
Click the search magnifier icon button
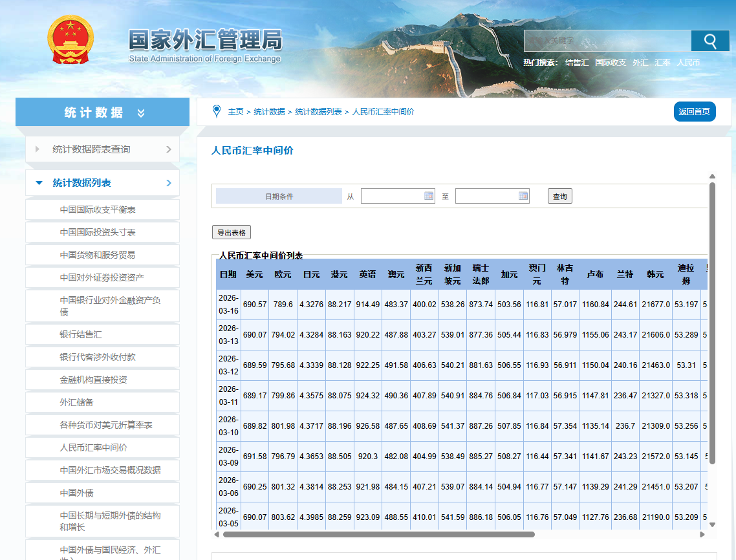pyautogui.click(x=710, y=41)
